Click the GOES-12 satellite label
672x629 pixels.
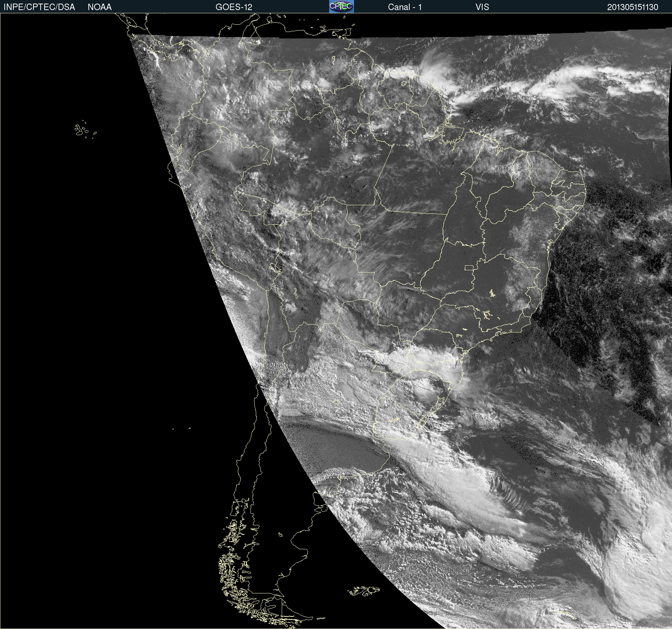click(x=234, y=7)
